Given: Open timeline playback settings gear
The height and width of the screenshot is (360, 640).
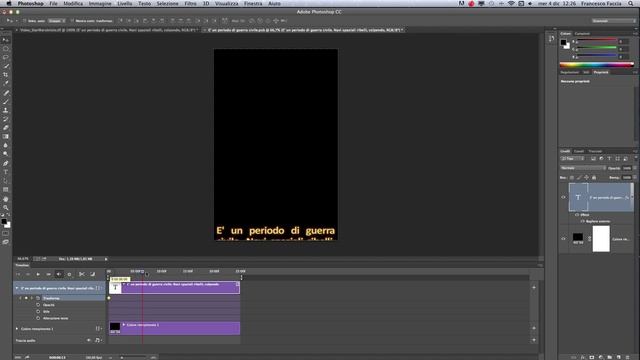Looking at the screenshot, I should [69, 274].
